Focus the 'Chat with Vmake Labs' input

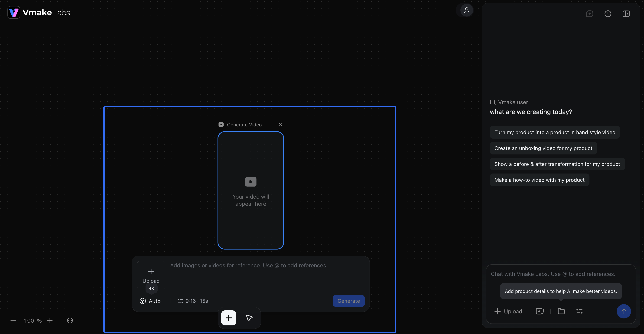(560, 274)
